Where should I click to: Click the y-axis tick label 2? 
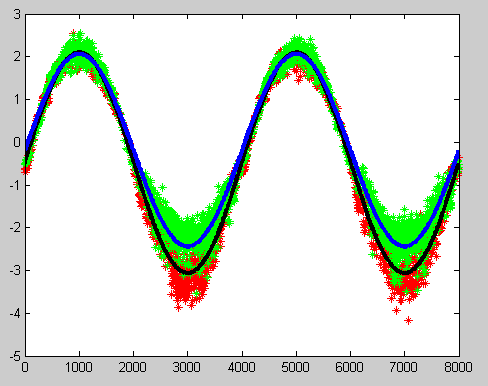click(17, 57)
